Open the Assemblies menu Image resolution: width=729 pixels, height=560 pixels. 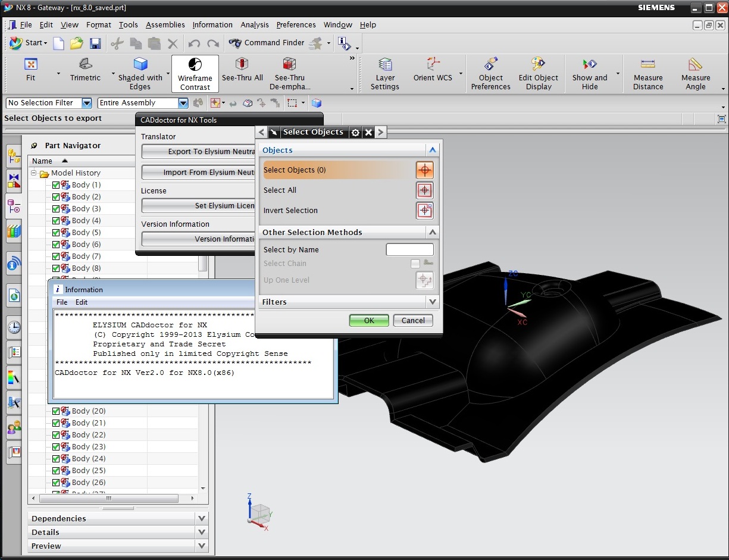tap(165, 25)
